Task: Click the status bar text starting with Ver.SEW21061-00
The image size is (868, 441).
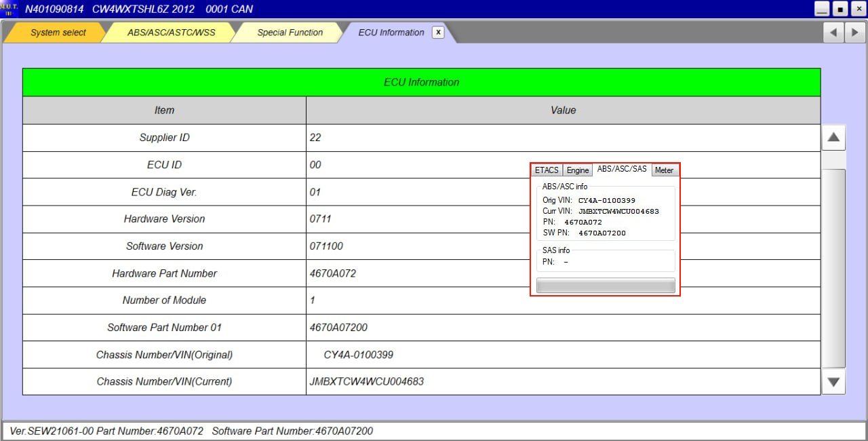Action: click(x=191, y=431)
